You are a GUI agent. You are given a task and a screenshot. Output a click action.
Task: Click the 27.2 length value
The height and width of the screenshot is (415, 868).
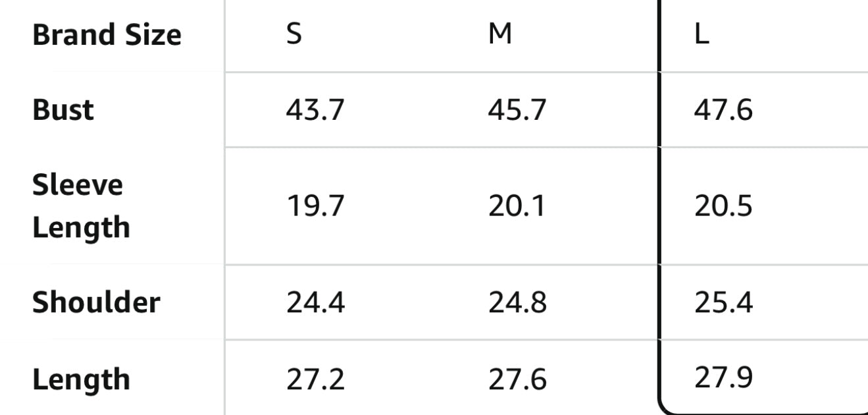(x=315, y=380)
